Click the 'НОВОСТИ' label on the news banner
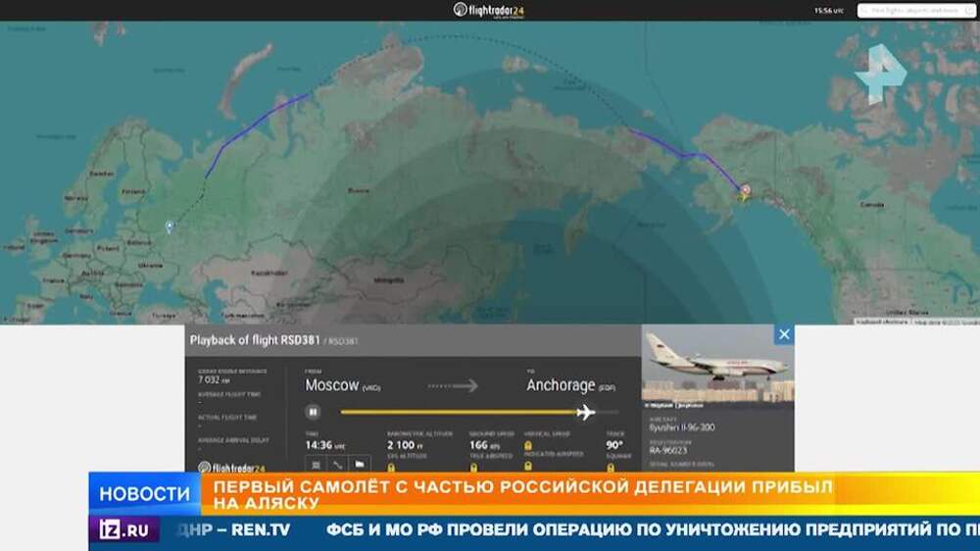 tap(144, 494)
